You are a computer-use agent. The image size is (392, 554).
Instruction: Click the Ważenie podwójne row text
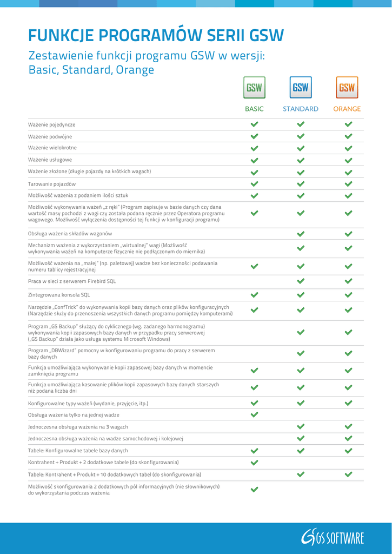[50, 137]
